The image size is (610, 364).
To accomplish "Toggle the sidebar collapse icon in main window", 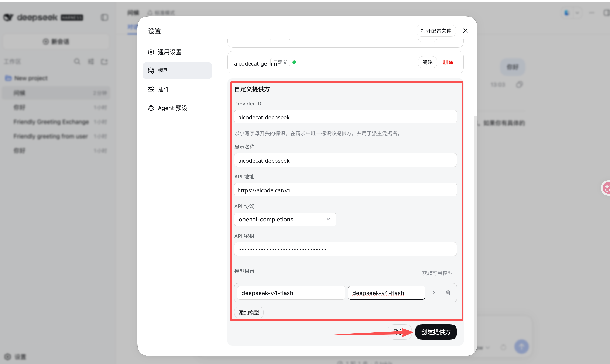I will click(104, 17).
